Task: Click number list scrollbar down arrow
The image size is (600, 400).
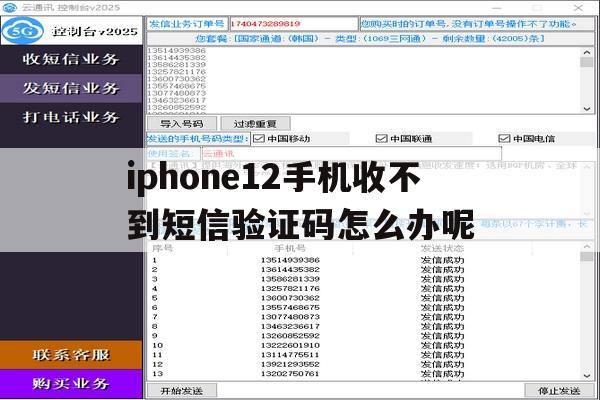Action: tap(587, 109)
